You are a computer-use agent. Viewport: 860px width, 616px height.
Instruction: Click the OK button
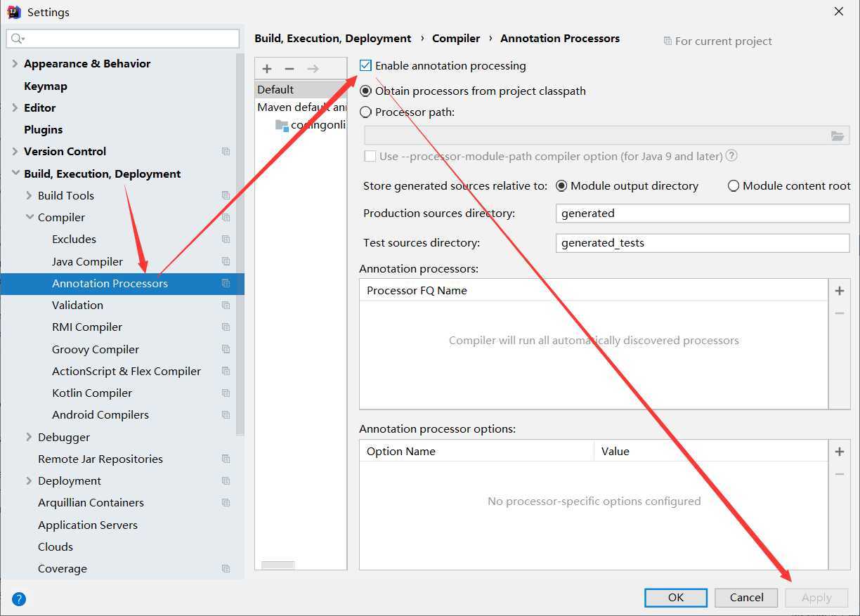click(676, 598)
